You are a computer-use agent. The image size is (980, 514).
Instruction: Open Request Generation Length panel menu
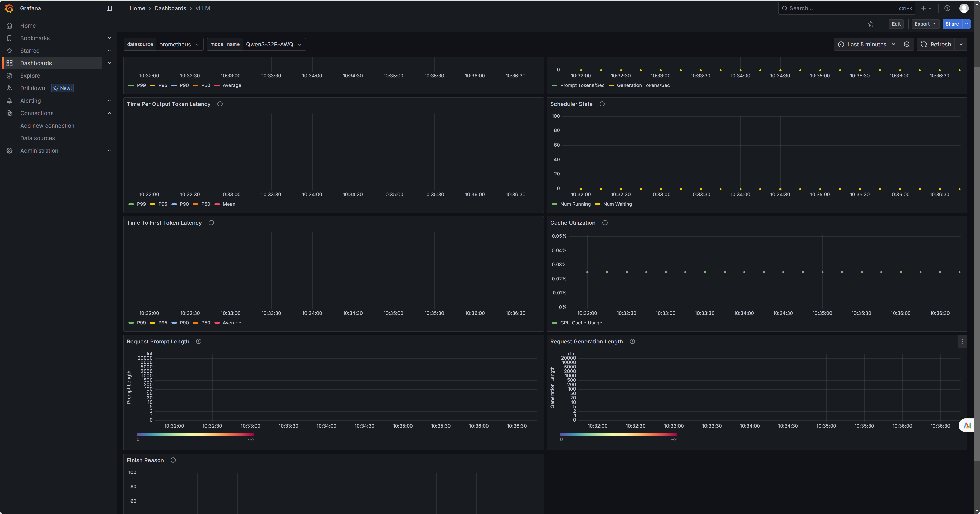coord(962,341)
